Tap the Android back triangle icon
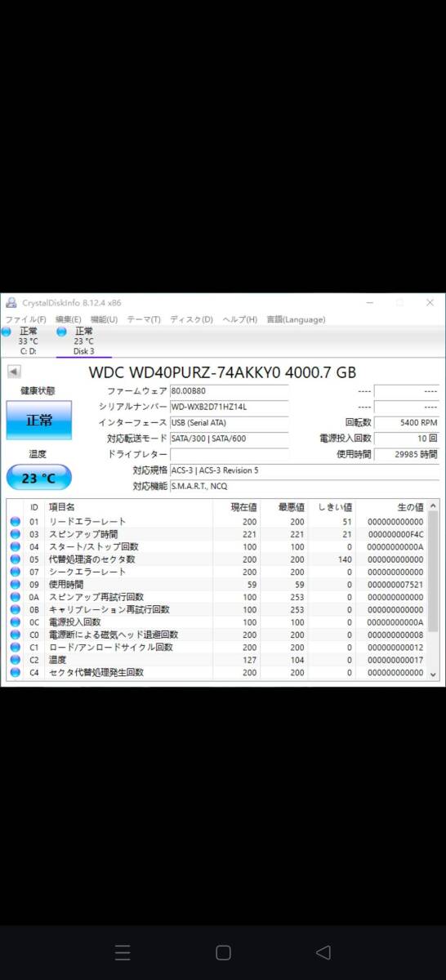The width and height of the screenshot is (446, 980). pos(323,952)
